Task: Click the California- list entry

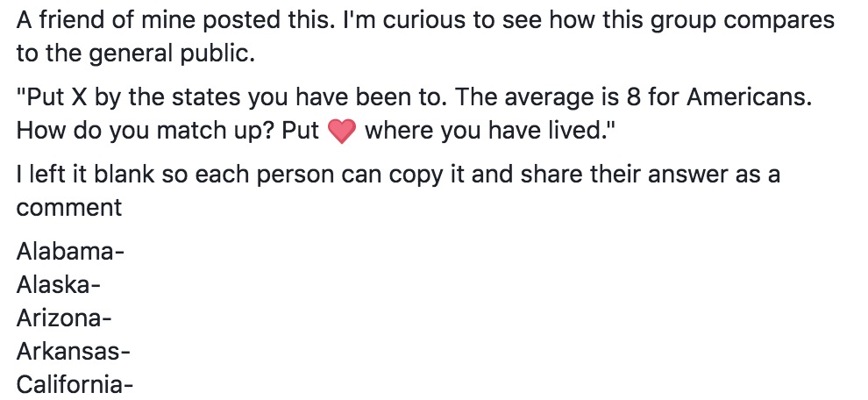Action: pyautogui.click(x=75, y=384)
